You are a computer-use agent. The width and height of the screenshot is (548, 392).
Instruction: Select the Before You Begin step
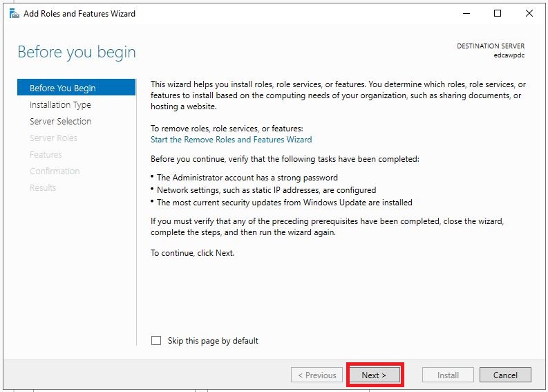(76, 88)
